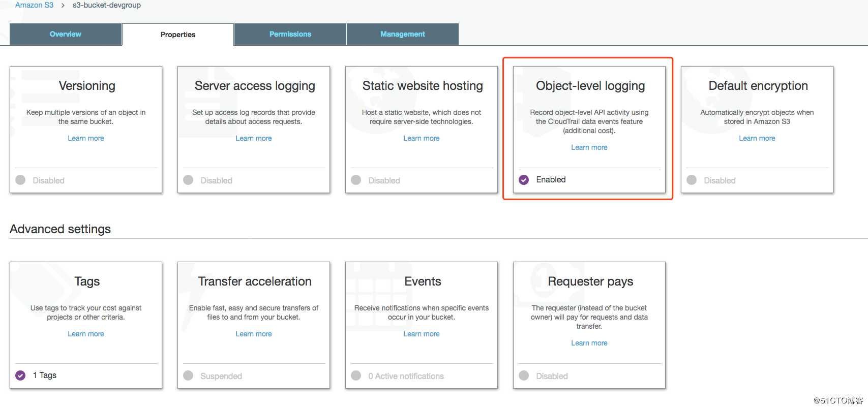Click the Transfer acceleration Suspended status circle

tap(188, 375)
